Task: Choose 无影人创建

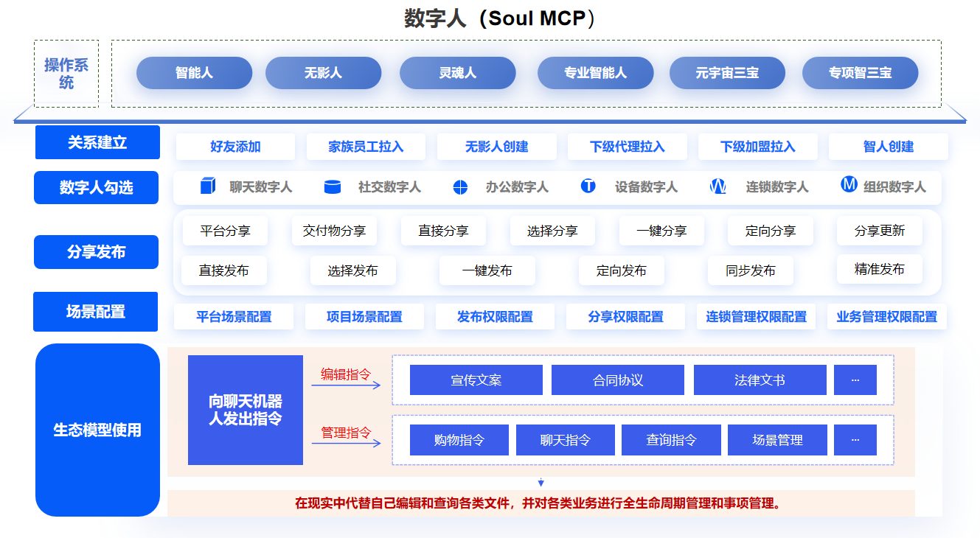Action: pyautogui.click(x=496, y=147)
